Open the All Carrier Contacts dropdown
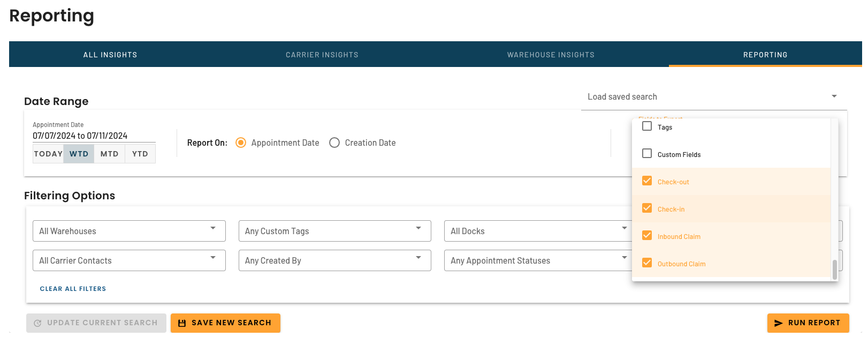 [129, 260]
